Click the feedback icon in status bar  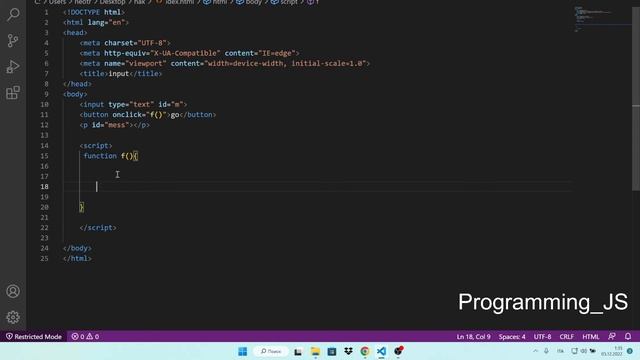click(x=611, y=337)
